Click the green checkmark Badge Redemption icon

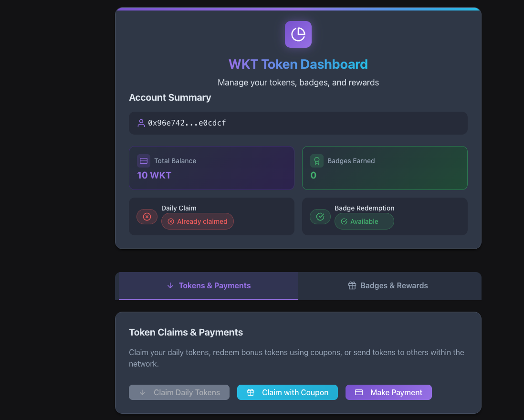[320, 217]
